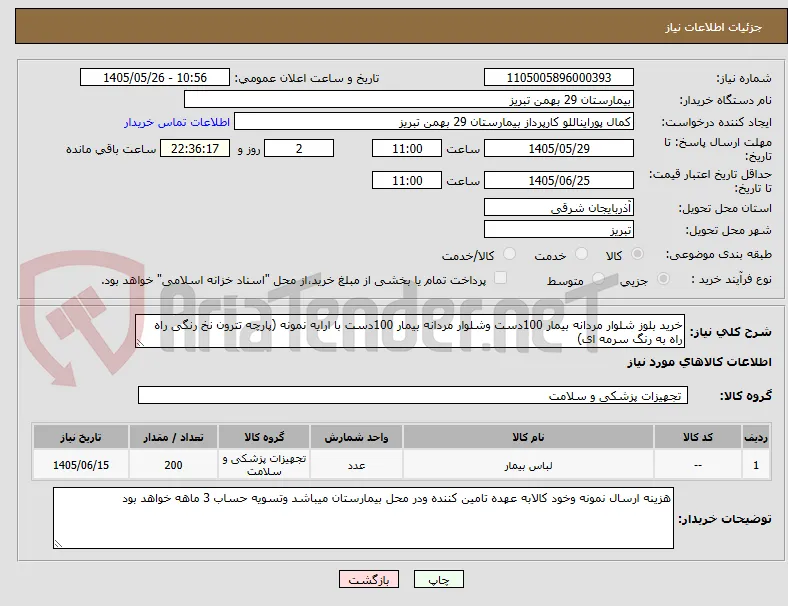This screenshot has width=788, height=606.
Task: Click the بازگشت (back) button
Action: point(369,579)
